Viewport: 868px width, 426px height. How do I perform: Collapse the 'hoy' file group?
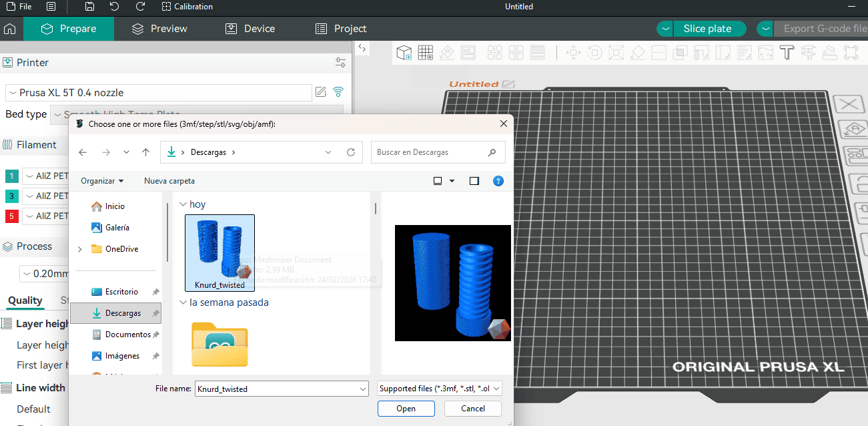183,204
